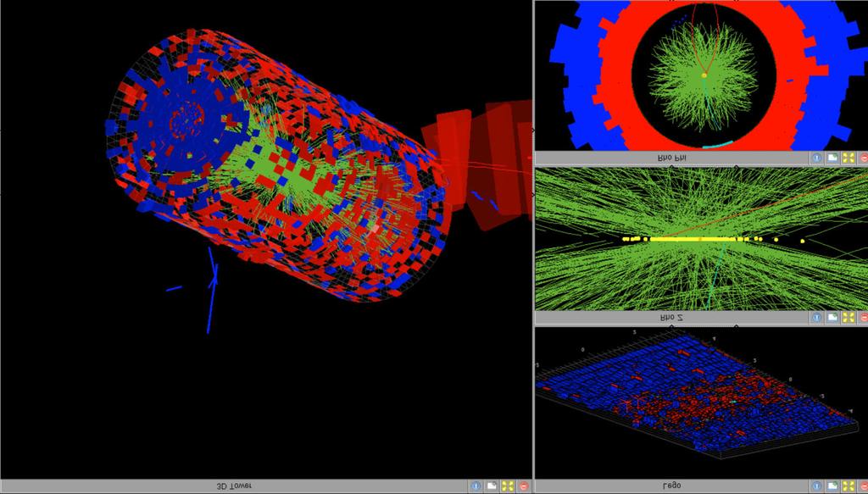Swap Lego view into the main area
The image size is (868, 494).
(x=849, y=486)
